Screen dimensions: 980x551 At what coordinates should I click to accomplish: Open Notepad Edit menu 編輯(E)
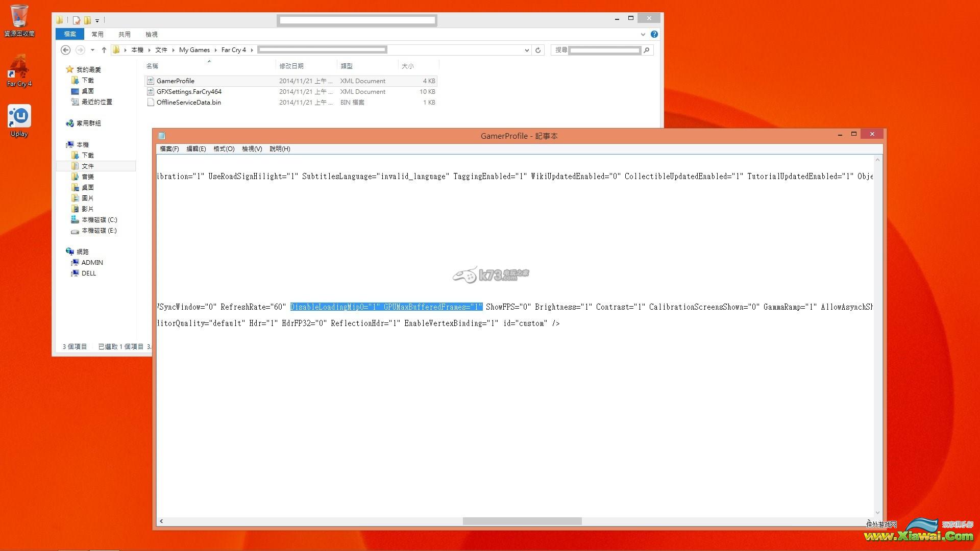196,149
